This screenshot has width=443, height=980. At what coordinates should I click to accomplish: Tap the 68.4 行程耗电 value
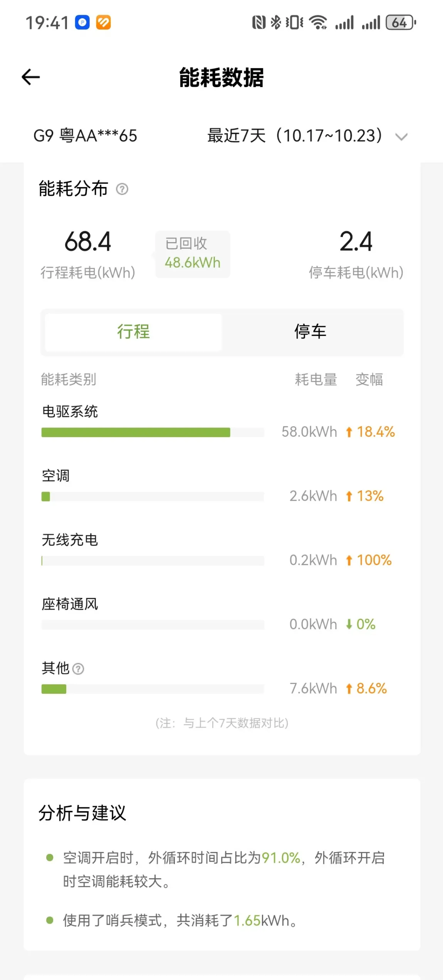(88, 242)
